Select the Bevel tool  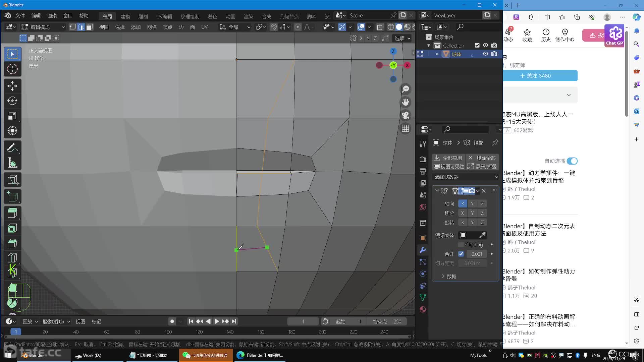(x=12, y=243)
